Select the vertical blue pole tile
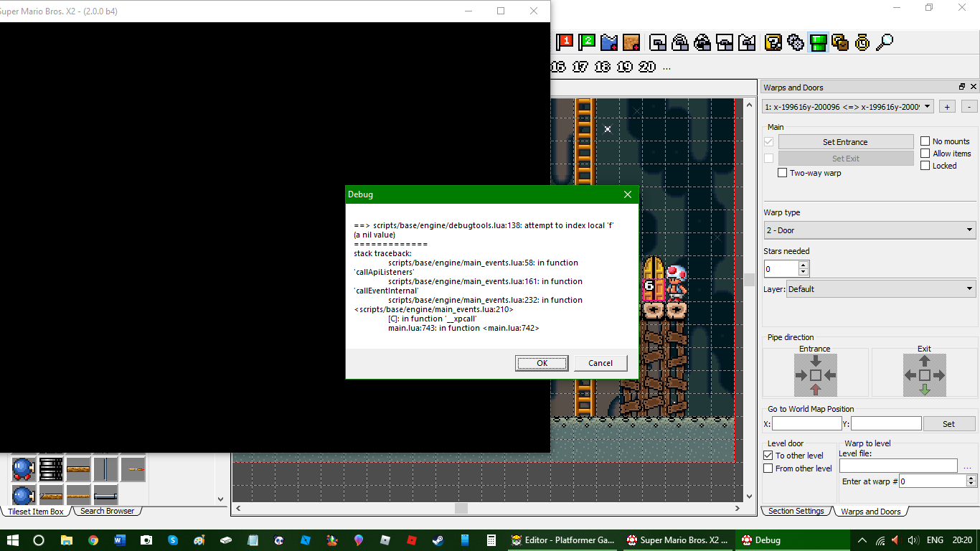 pos(105,469)
